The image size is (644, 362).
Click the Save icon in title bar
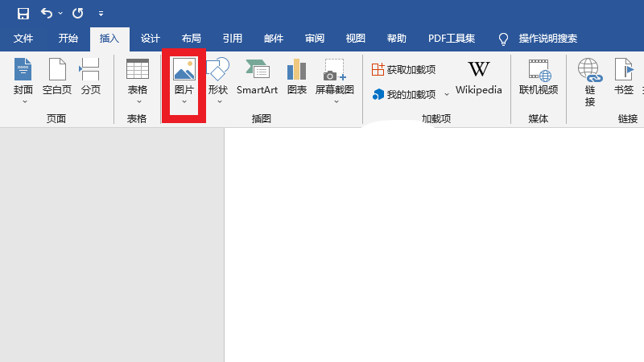pyautogui.click(x=23, y=14)
